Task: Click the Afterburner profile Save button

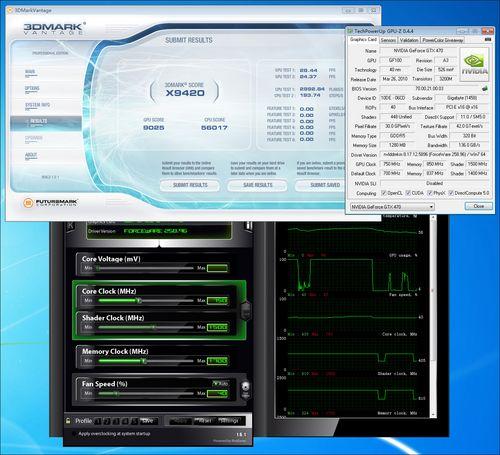Action: [148, 421]
